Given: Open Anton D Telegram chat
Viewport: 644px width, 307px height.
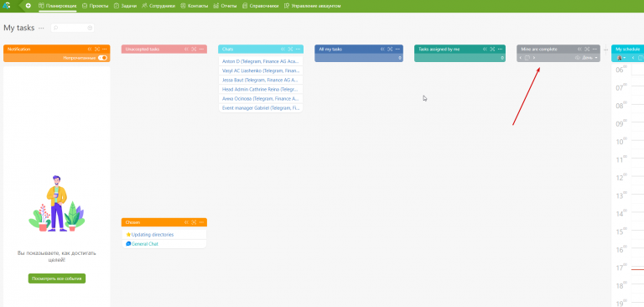Looking at the screenshot, I should coord(261,61).
